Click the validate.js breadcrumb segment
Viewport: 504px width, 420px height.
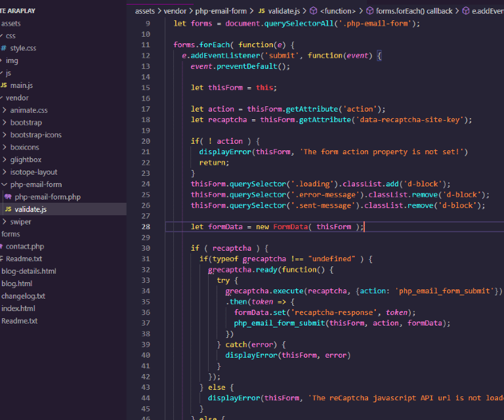283,11
